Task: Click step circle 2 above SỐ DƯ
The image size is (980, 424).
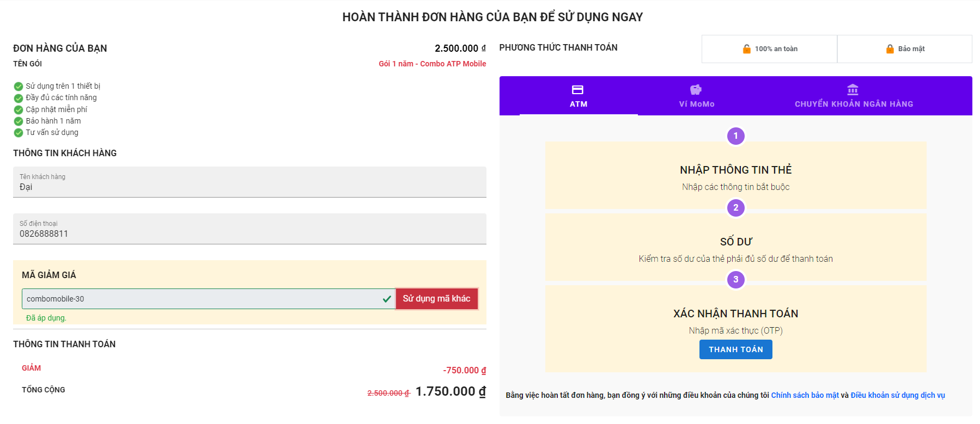Action: pos(735,208)
